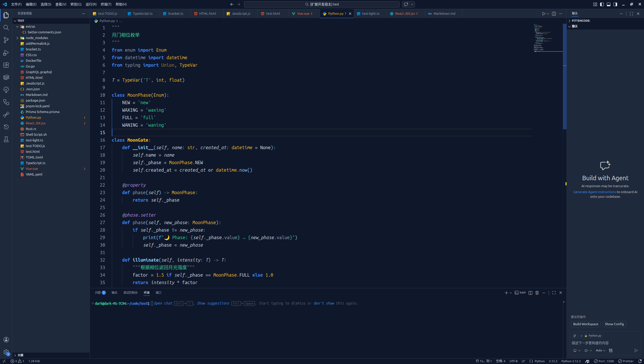Kill the terminal with trash icon

[537, 293]
